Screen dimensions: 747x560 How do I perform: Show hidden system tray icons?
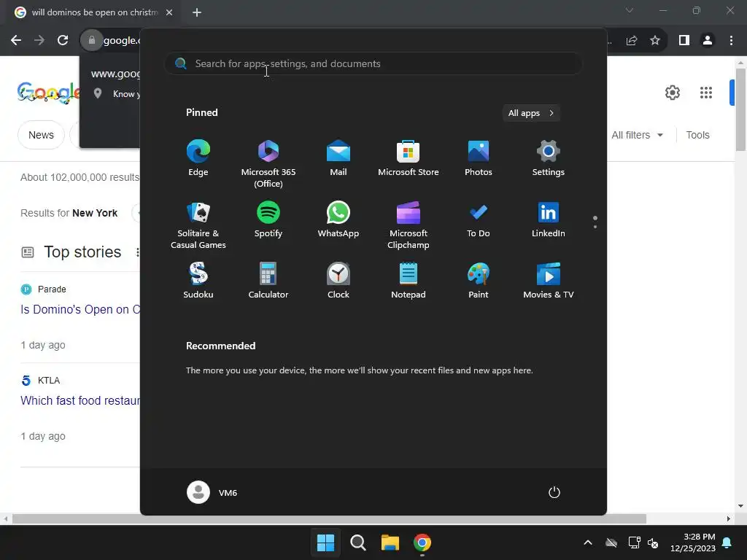pos(588,542)
